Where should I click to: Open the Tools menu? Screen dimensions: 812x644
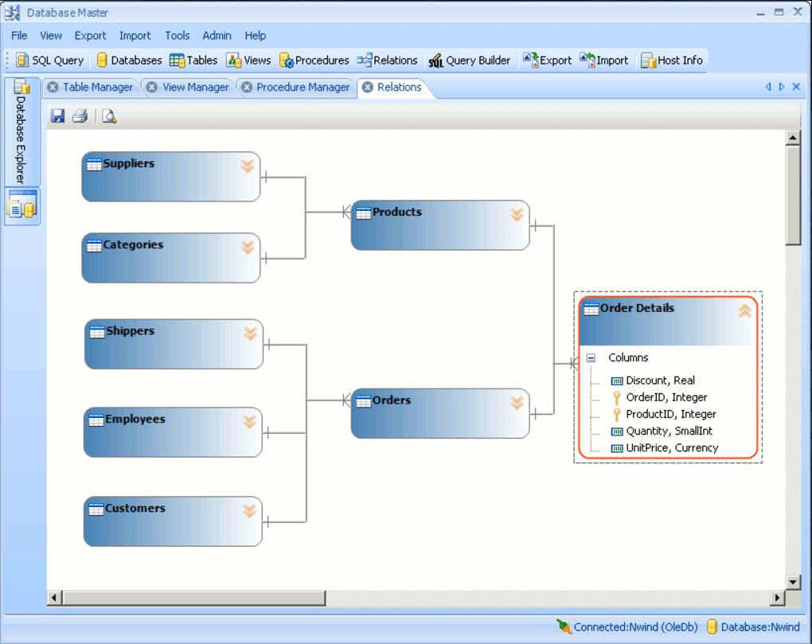click(177, 36)
